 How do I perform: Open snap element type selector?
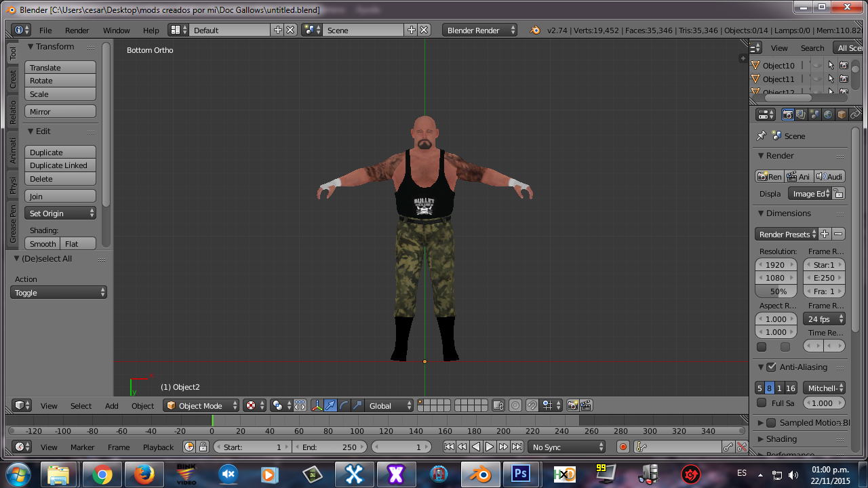(x=550, y=405)
